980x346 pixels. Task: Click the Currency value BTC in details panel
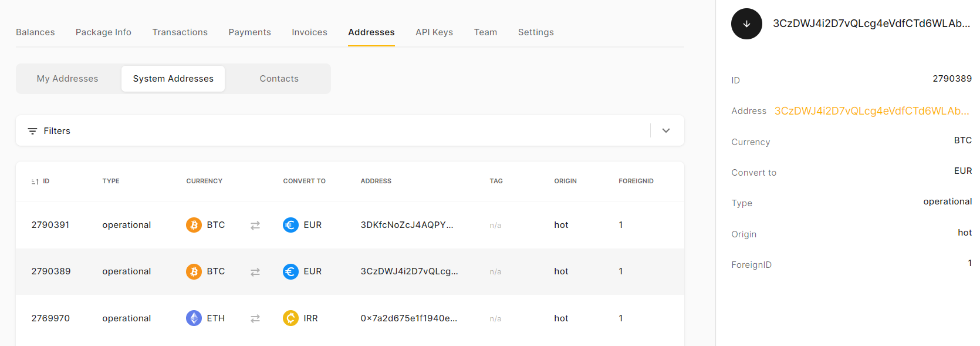(x=962, y=140)
